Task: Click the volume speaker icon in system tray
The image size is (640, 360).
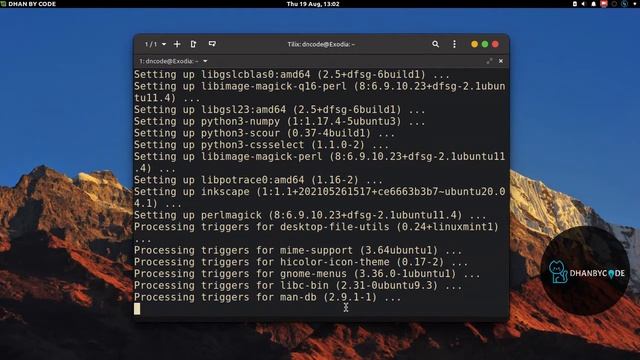Action: click(584, 4)
